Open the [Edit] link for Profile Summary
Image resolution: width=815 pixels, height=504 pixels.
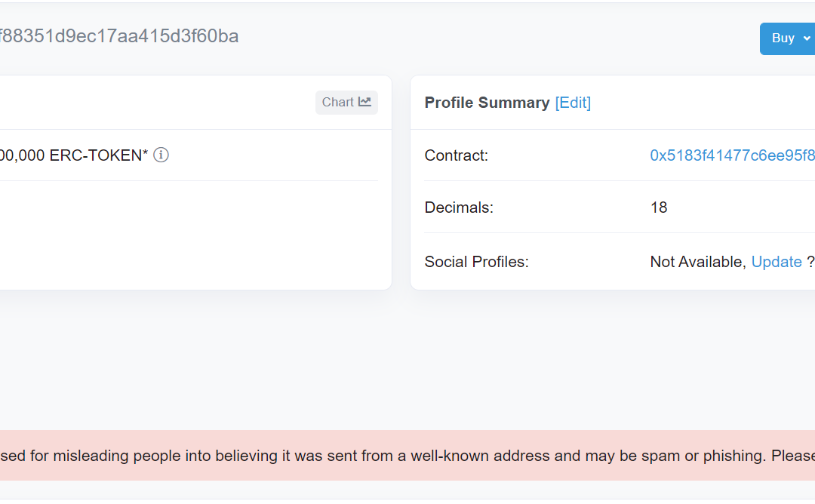click(x=573, y=103)
